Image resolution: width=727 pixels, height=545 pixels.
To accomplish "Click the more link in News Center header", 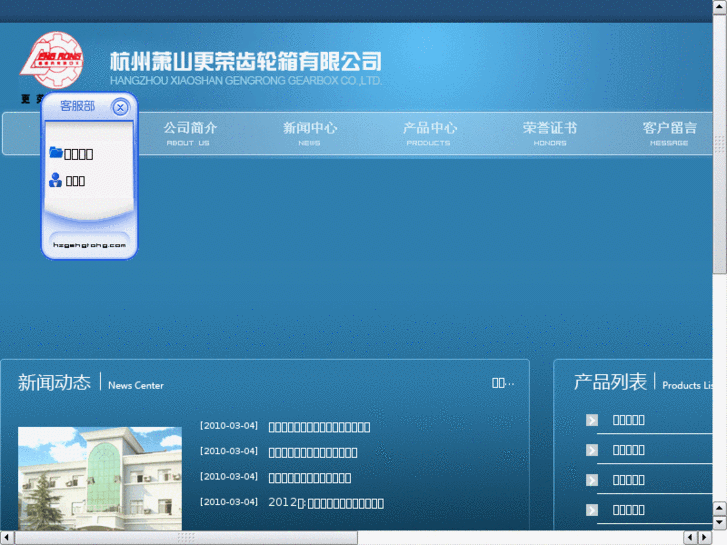I will (503, 383).
